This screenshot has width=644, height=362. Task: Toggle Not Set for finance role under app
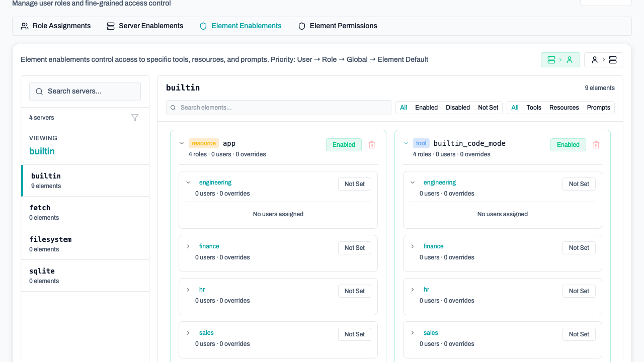pyautogui.click(x=354, y=248)
